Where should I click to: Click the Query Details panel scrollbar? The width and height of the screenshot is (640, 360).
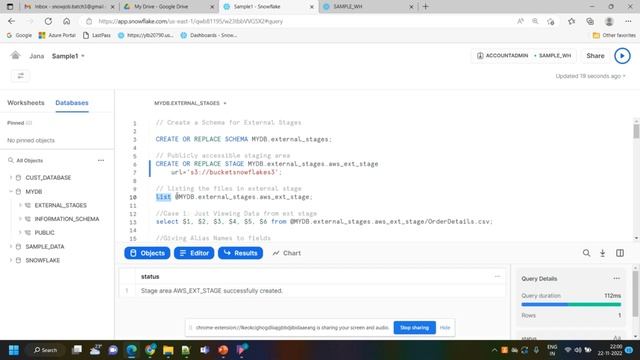point(635,293)
